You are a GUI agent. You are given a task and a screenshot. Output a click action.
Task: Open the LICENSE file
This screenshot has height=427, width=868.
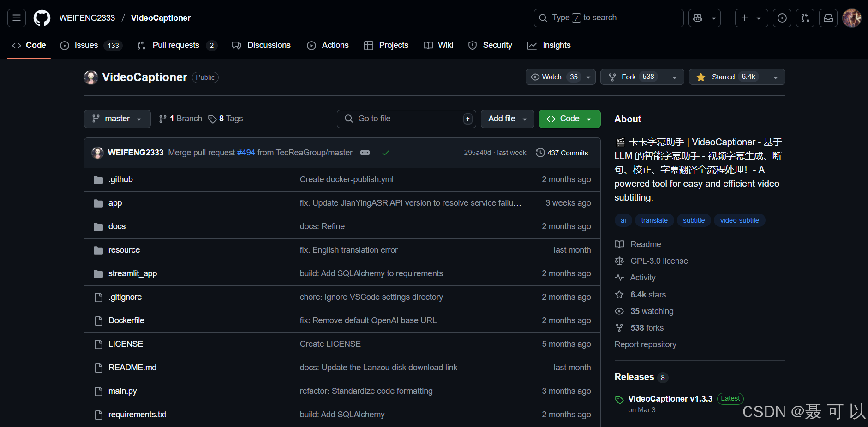tap(126, 344)
